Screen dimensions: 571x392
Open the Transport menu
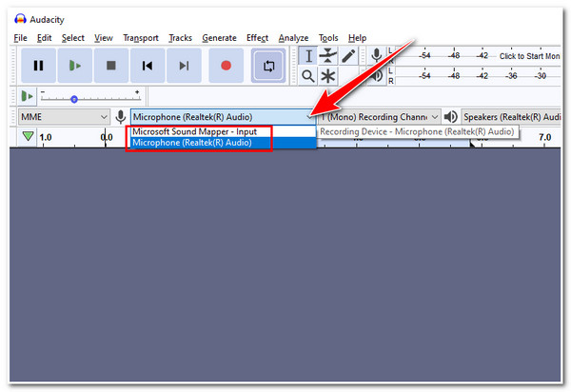141,38
